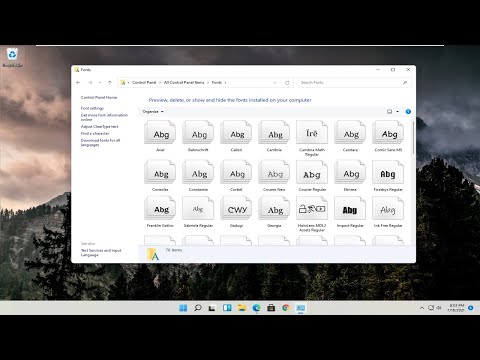Open the recent locations dropdown

[100, 82]
